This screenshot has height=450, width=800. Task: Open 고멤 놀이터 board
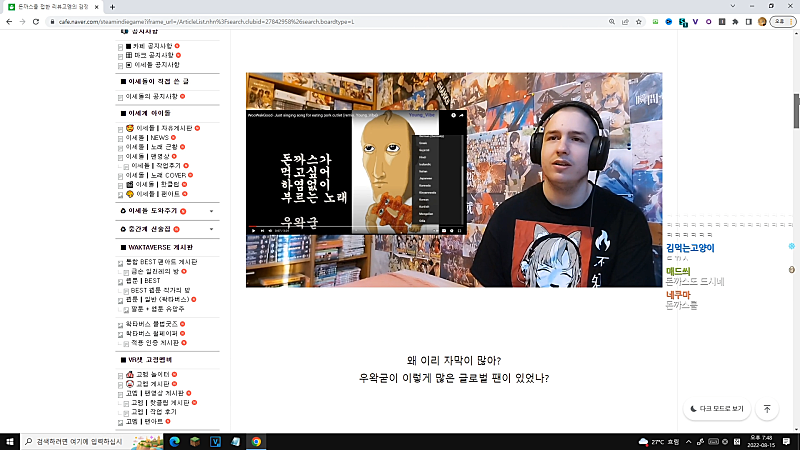153,374
